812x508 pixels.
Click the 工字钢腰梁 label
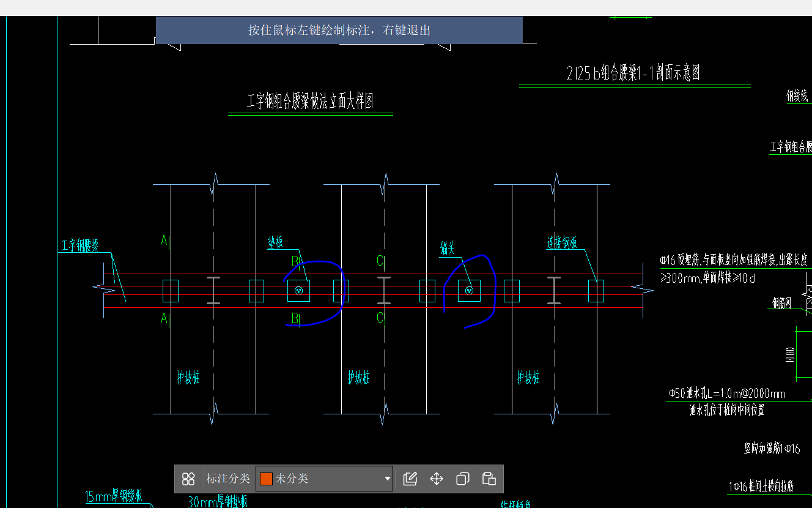pyautogui.click(x=79, y=246)
